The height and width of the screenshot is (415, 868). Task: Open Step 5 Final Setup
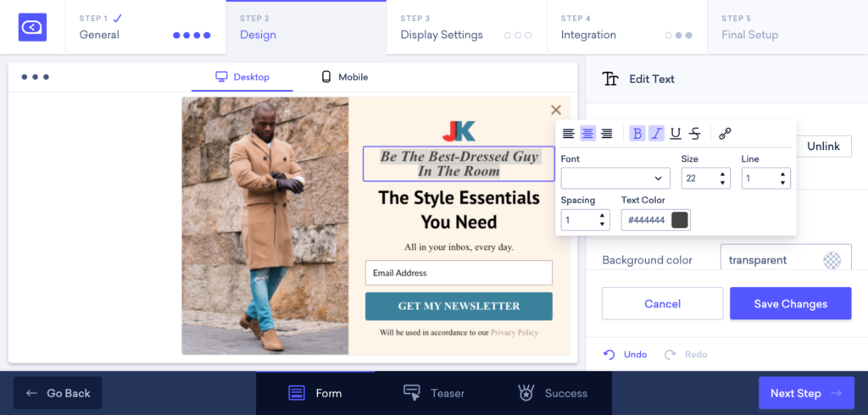787,27
